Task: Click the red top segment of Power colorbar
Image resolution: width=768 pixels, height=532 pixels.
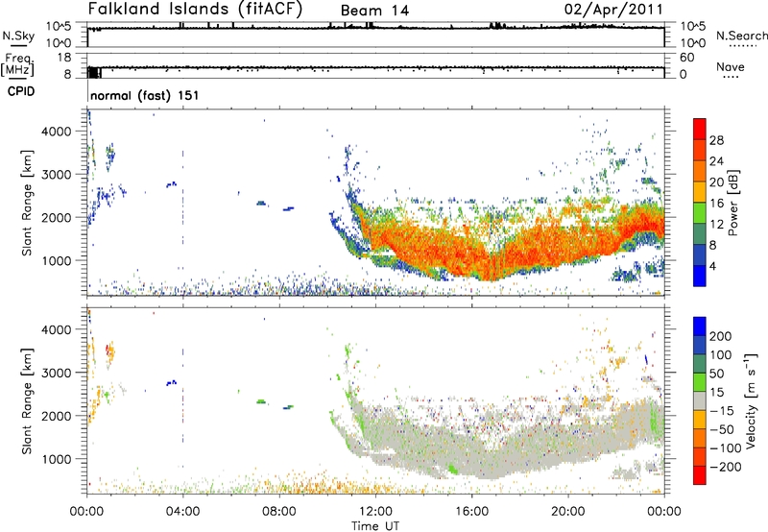Action: [700, 129]
